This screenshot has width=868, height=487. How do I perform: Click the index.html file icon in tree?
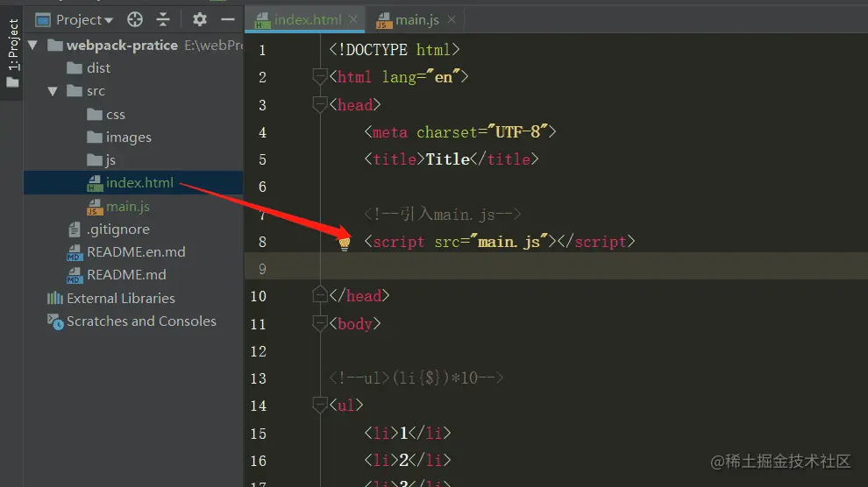pyautogui.click(x=95, y=184)
